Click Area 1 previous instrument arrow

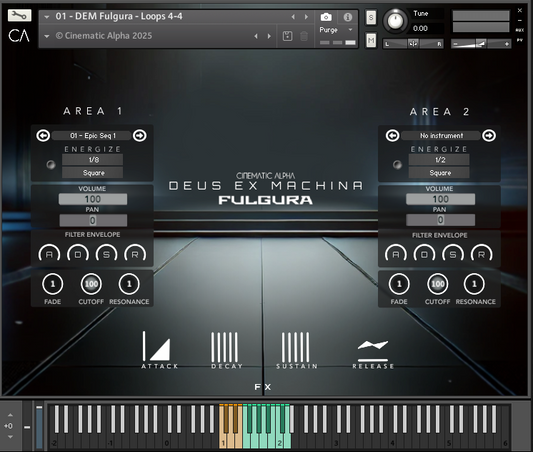coord(43,136)
